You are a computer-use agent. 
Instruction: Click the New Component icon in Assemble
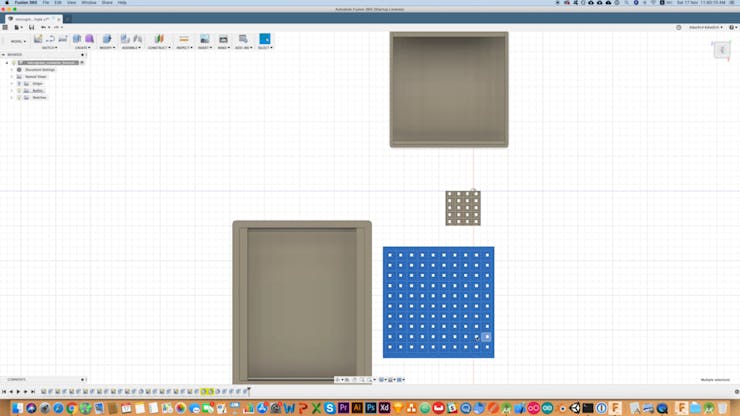point(125,39)
